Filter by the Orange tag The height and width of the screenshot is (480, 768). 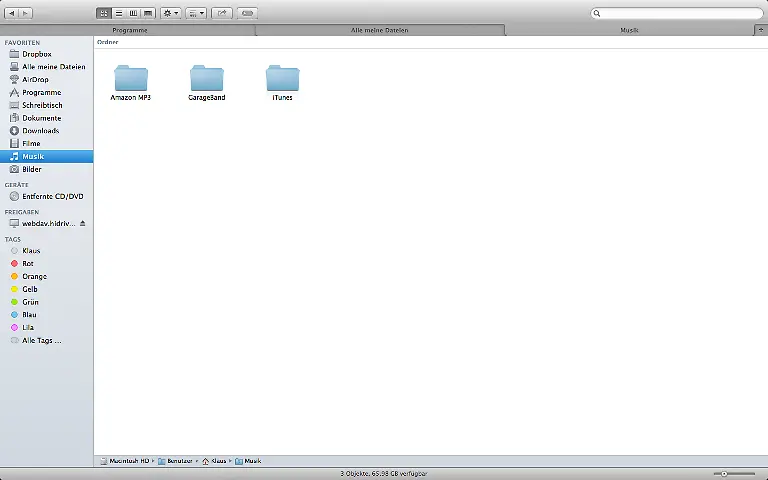point(47,276)
